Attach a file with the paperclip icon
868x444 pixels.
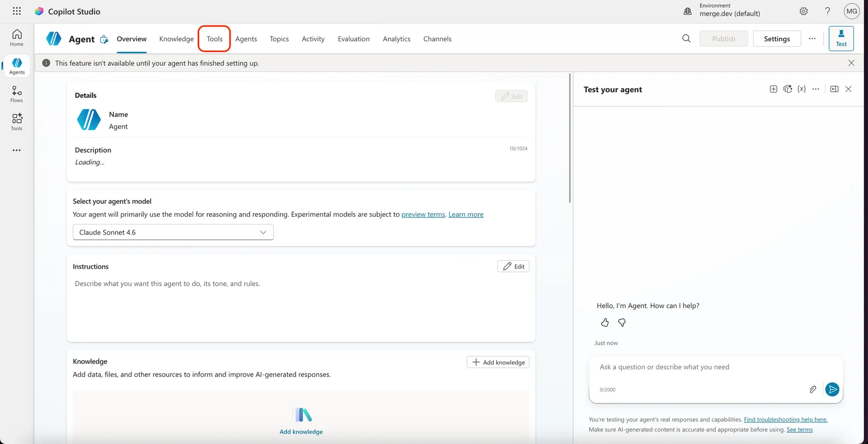tap(813, 389)
